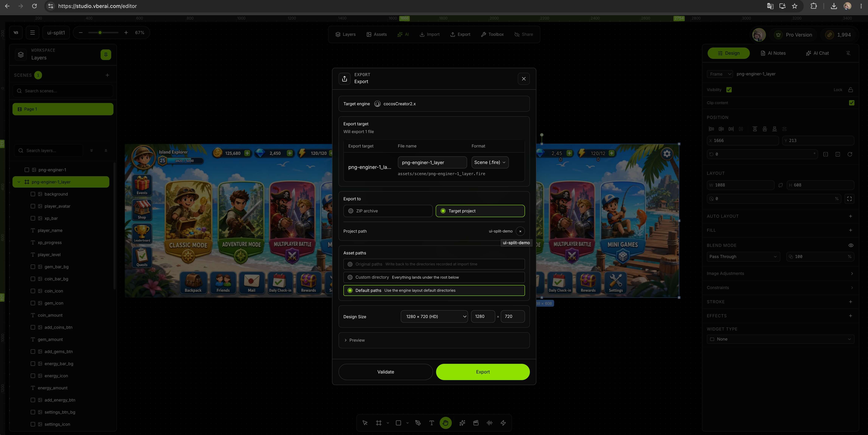Open the Pass Through blend dropdown
This screenshot has height=435, width=868.
pos(743,257)
